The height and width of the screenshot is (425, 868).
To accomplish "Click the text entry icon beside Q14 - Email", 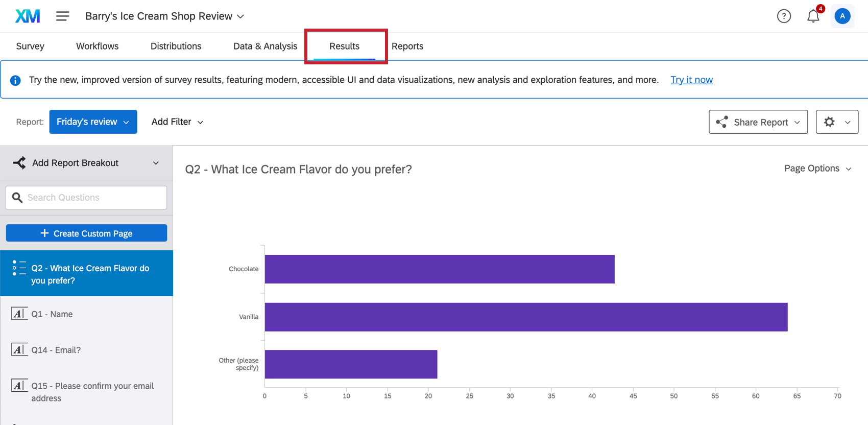I will 20,349.
